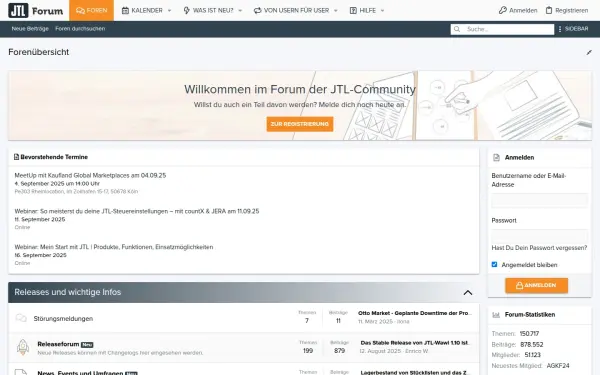Open Was ist neu? menu item
Viewport: 600px width, 375px height.
213,10
